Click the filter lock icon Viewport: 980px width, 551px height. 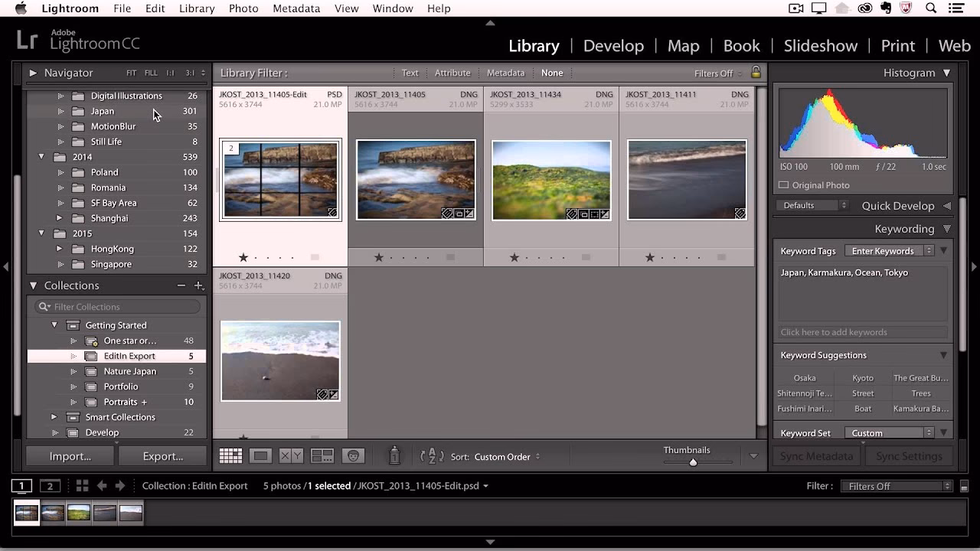click(756, 73)
